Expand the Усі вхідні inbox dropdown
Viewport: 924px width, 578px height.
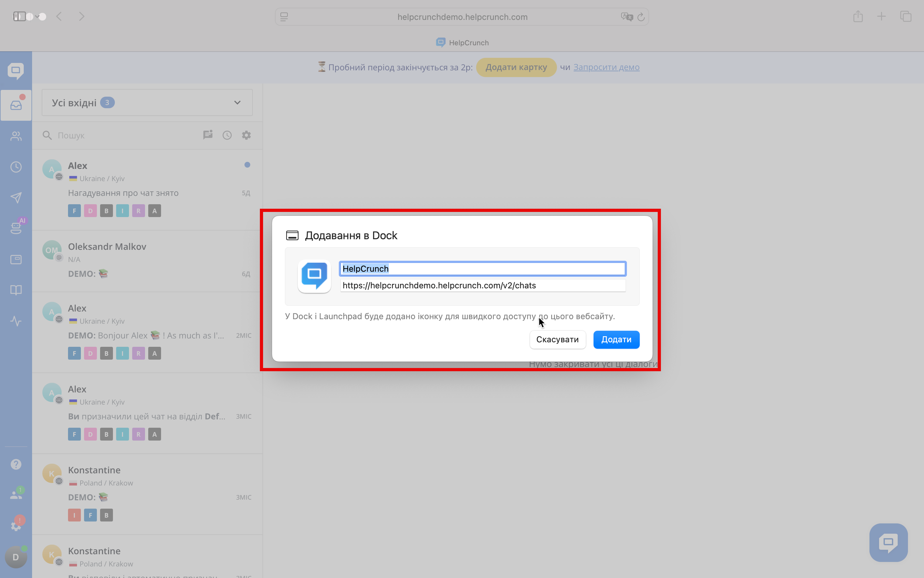(147, 102)
